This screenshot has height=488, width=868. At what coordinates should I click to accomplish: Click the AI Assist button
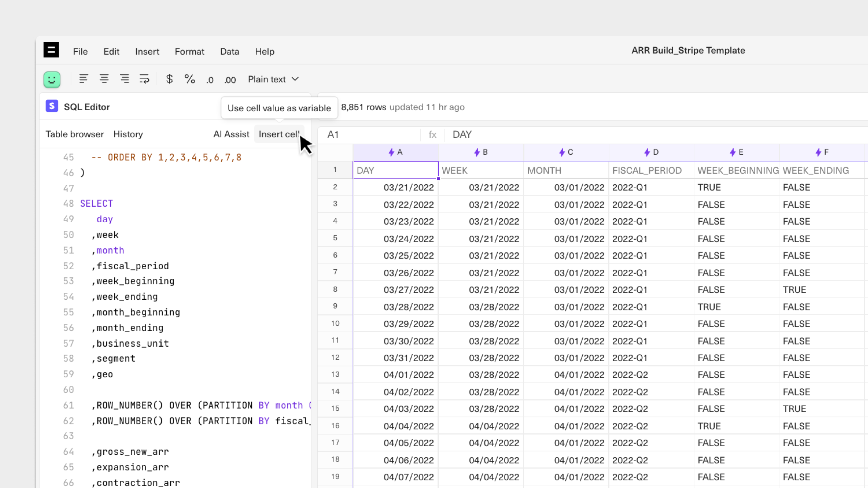point(231,134)
